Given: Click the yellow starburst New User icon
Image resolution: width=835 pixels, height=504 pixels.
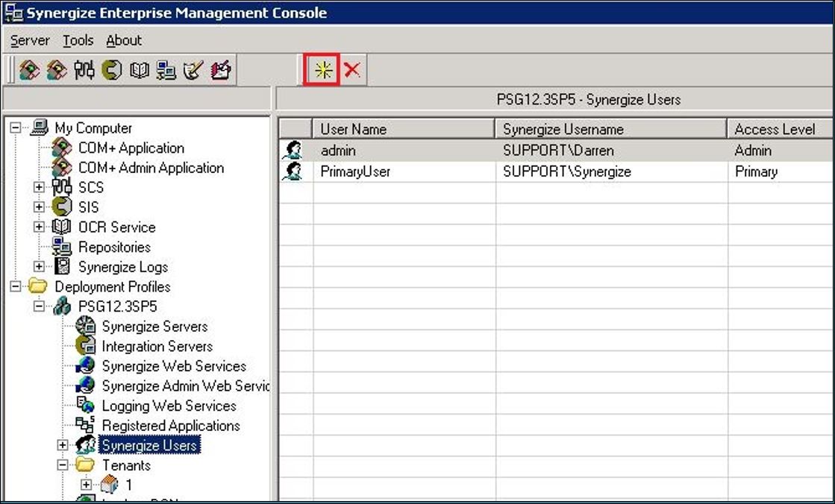Looking at the screenshot, I should [323, 70].
